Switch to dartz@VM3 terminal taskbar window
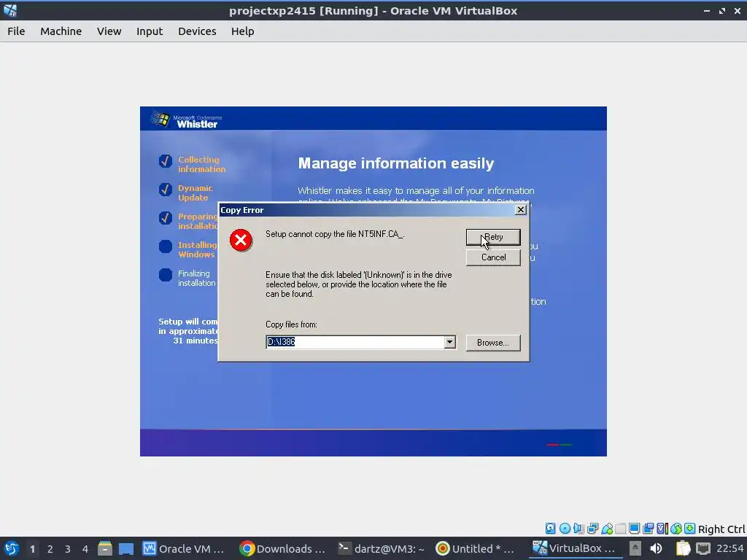Screen dimensions: 747x560 point(381,548)
